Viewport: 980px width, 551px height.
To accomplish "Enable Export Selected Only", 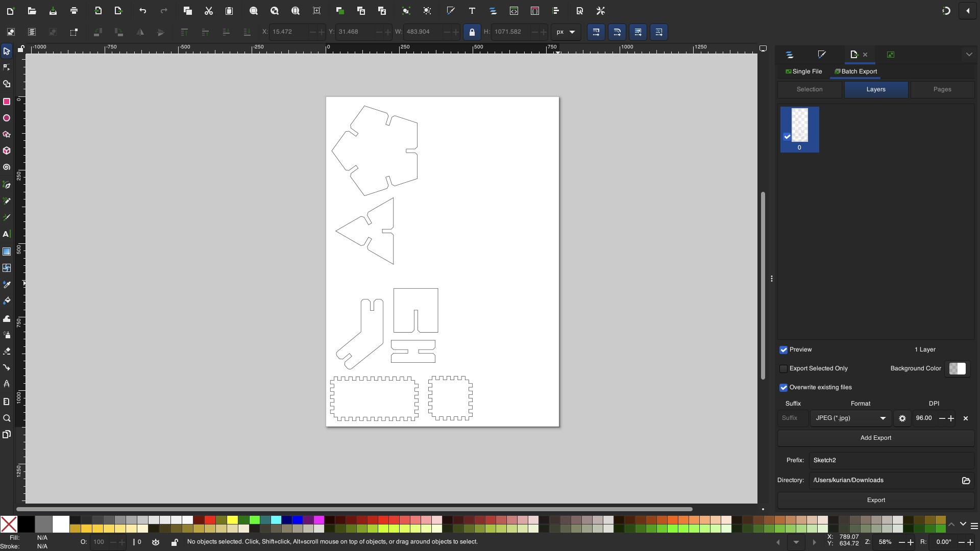I will point(783,369).
